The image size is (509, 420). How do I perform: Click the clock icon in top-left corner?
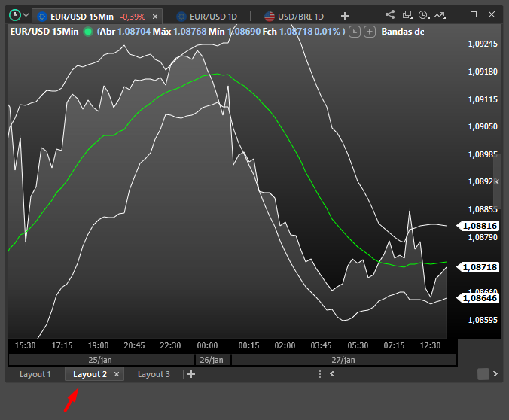click(14, 14)
